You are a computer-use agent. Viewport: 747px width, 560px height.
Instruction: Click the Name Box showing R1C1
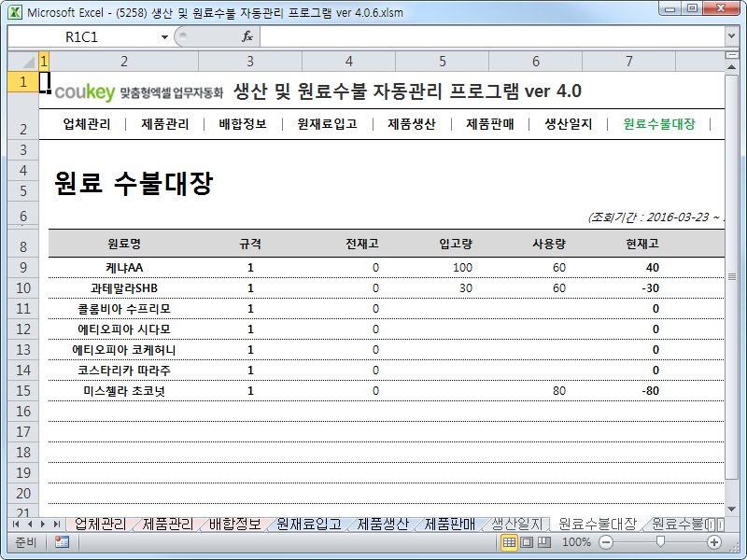[82, 37]
